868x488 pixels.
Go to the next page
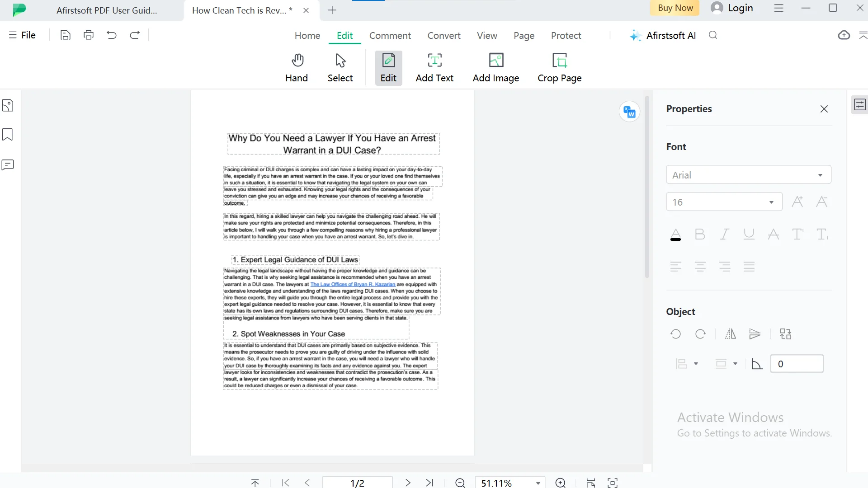[408, 483]
